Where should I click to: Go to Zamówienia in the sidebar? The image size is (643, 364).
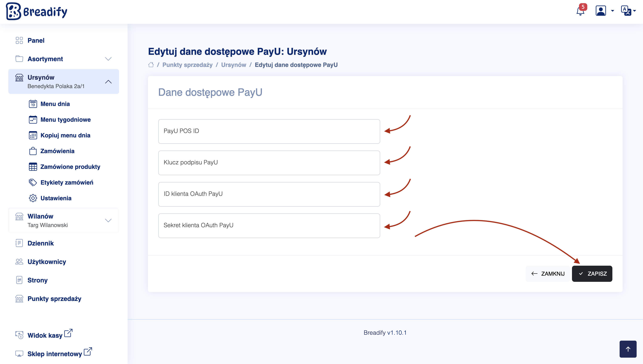pos(57,151)
